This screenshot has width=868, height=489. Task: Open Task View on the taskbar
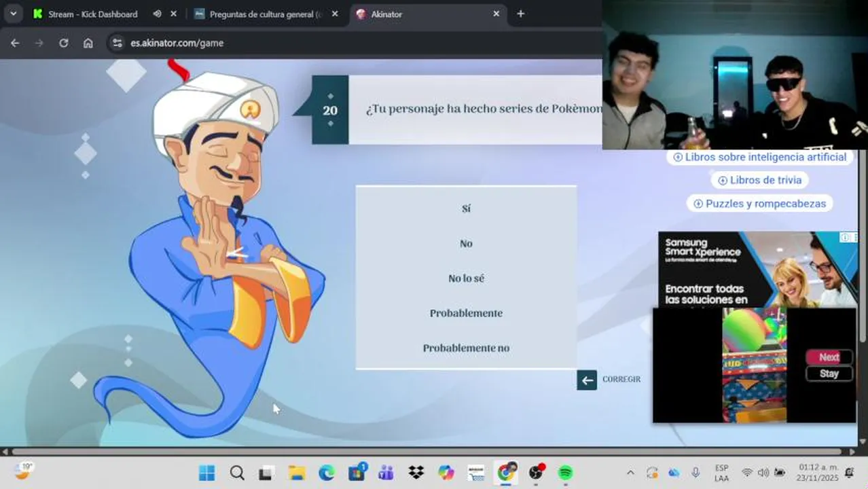click(266, 473)
